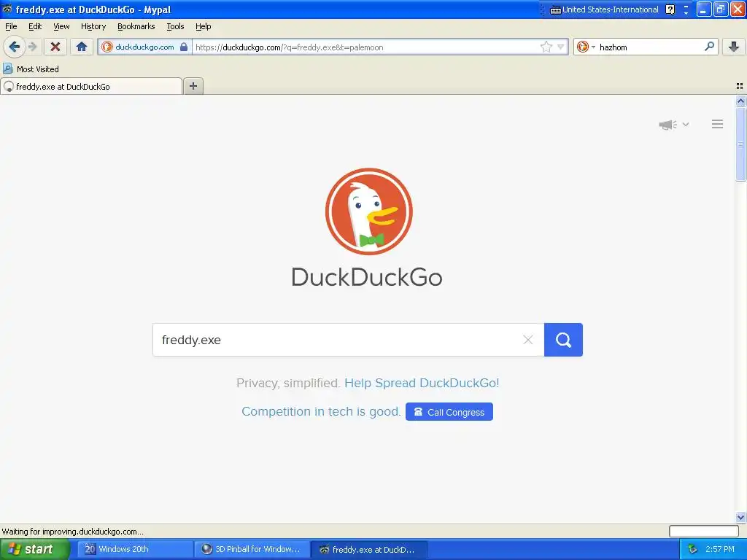Click the DuckDuckGo wordmark text
The image size is (747, 560).
point(367,277)
